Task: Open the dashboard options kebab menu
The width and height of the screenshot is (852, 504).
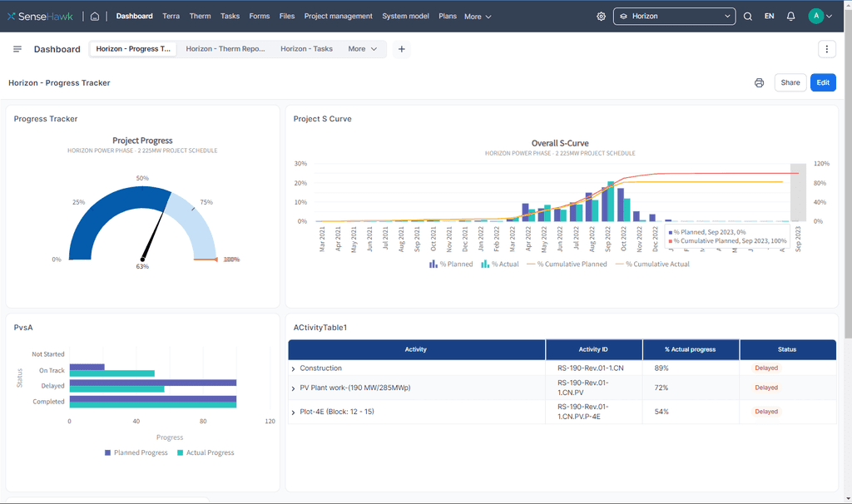Action: 827,49
